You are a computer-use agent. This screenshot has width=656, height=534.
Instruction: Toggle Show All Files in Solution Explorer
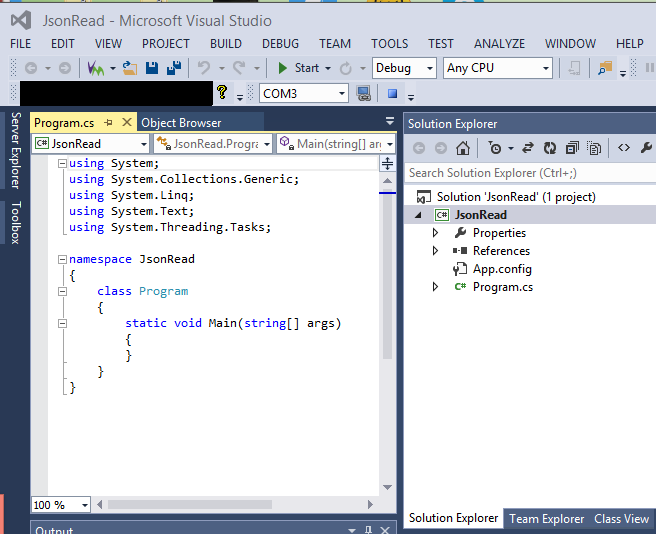coord(594,148)
